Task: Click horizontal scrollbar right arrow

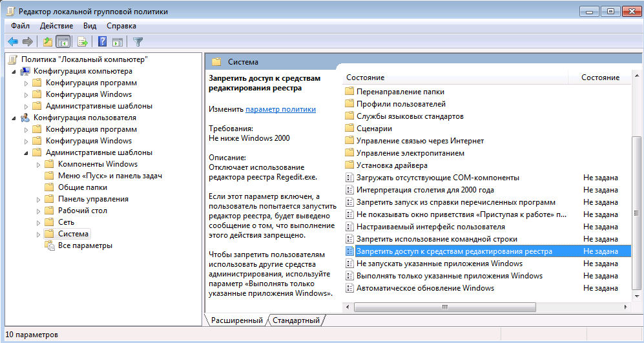Action: point(626,307)
